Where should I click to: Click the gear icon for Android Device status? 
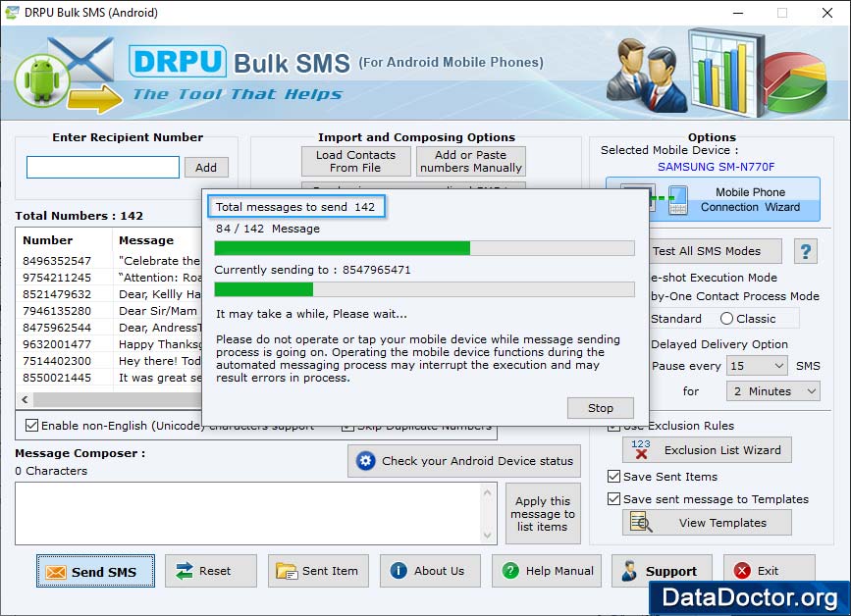coord(366,461)
